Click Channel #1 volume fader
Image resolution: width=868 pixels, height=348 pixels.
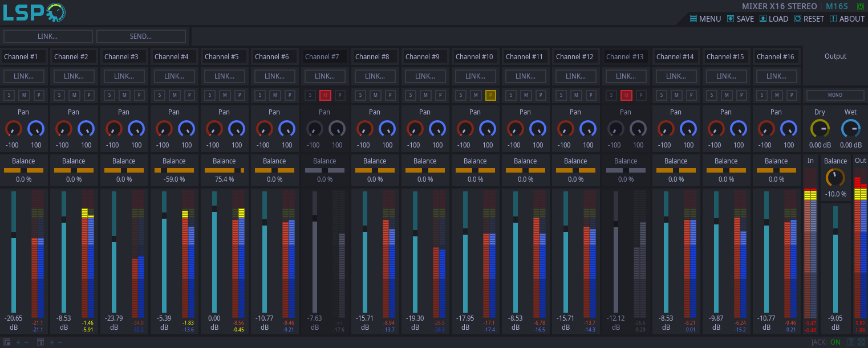(14, 251)
